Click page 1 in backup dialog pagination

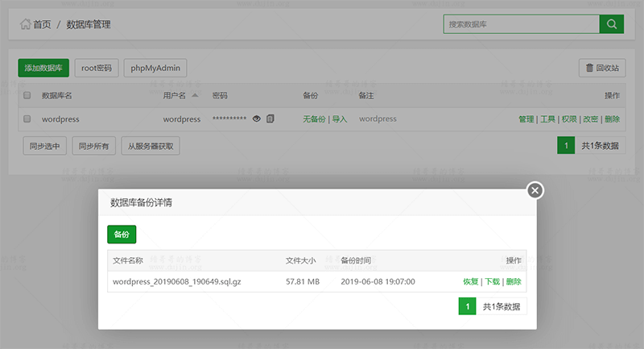[x=468, y=306]
